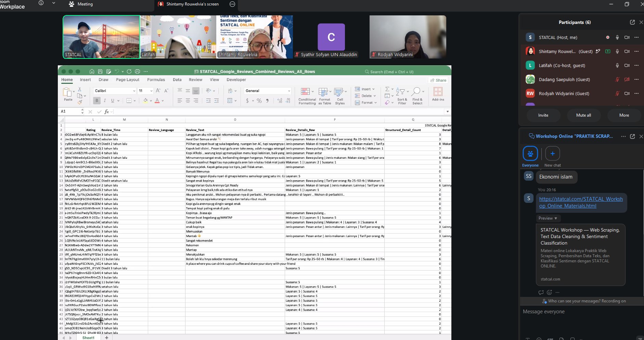Click the New chat button
Screen dimensions: 644x340
pyautogui.click(x=552, y=157)
